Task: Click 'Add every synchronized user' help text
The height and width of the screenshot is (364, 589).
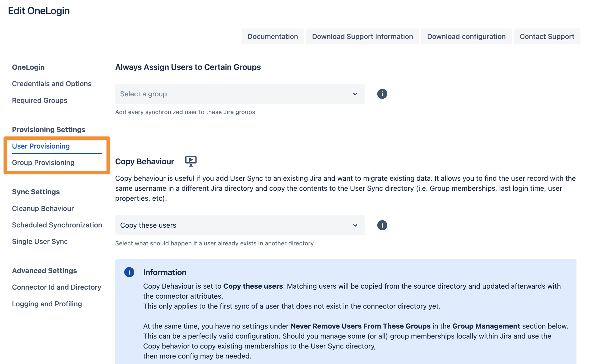Action: tap(185, 112)
